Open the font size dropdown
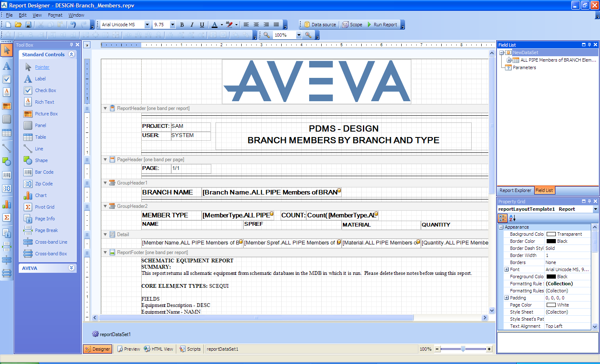This screenshot has width=600, height=364. coord(172,25)
